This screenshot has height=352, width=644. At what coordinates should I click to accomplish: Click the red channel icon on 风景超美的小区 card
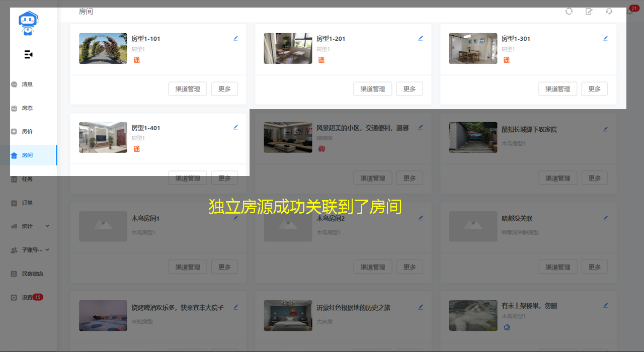coord(322,149)
